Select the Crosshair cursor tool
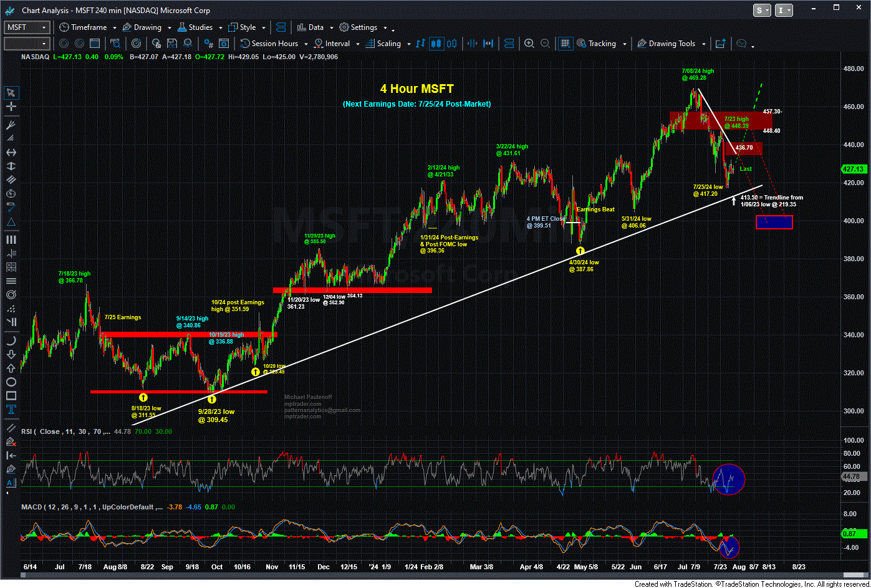The width and height of the screenshot is (871, 588). (x=12, y=107)
